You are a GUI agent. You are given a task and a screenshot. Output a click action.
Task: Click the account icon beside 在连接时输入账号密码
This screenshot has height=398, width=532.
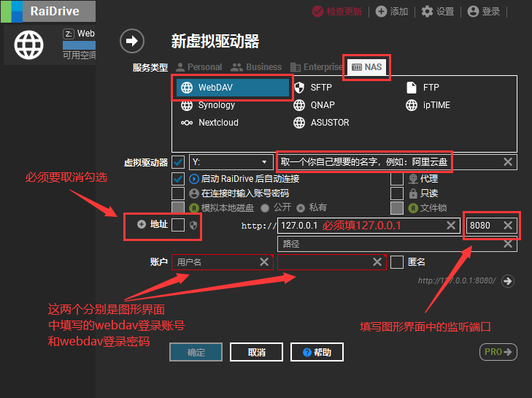193,194
